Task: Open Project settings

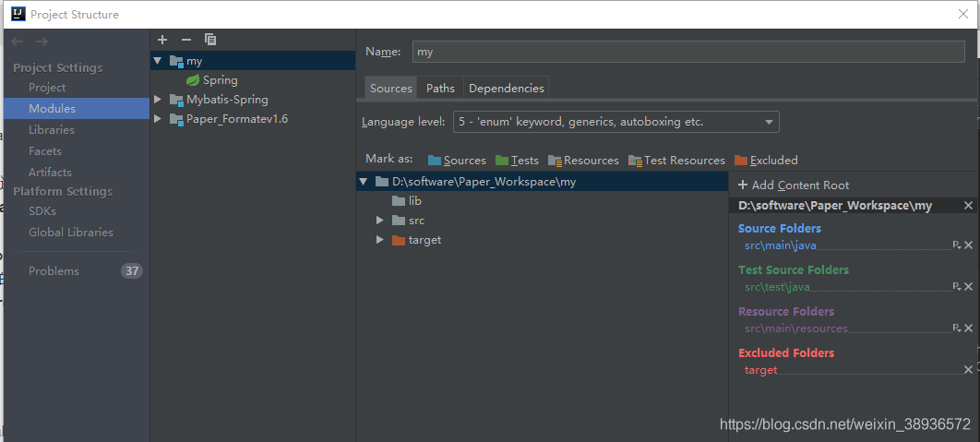Action: 47,88
